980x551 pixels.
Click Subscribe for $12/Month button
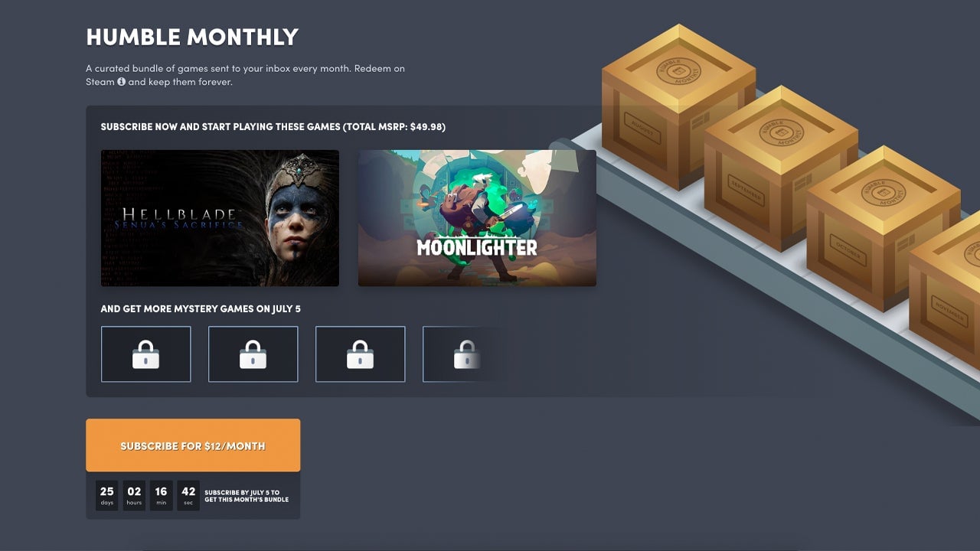pos(193,445)
